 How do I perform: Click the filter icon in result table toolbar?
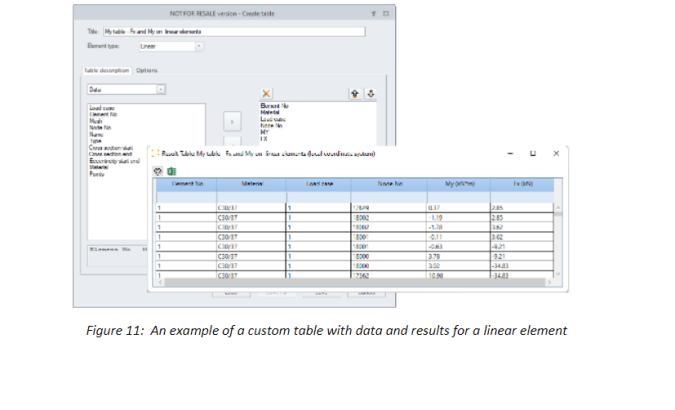point(158,171)
